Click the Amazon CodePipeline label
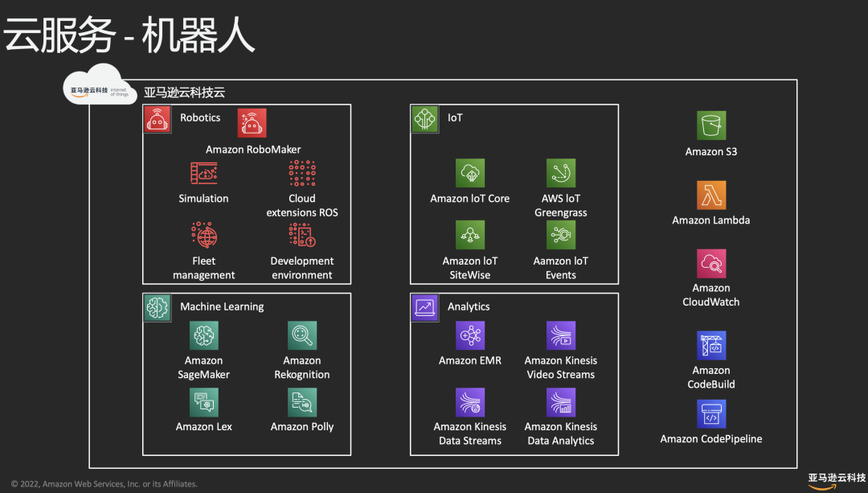This screenshot has height=493, width=868. point(711,439)
